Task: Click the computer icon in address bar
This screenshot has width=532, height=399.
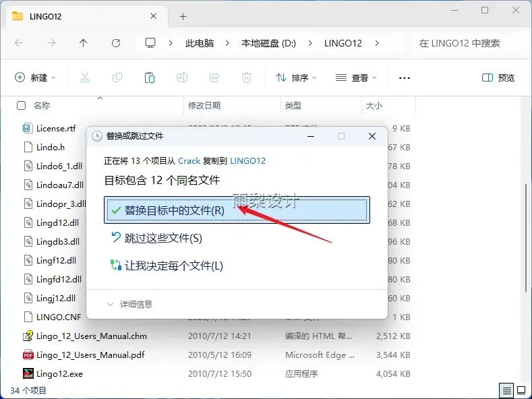Action: (x=150, y=43)
